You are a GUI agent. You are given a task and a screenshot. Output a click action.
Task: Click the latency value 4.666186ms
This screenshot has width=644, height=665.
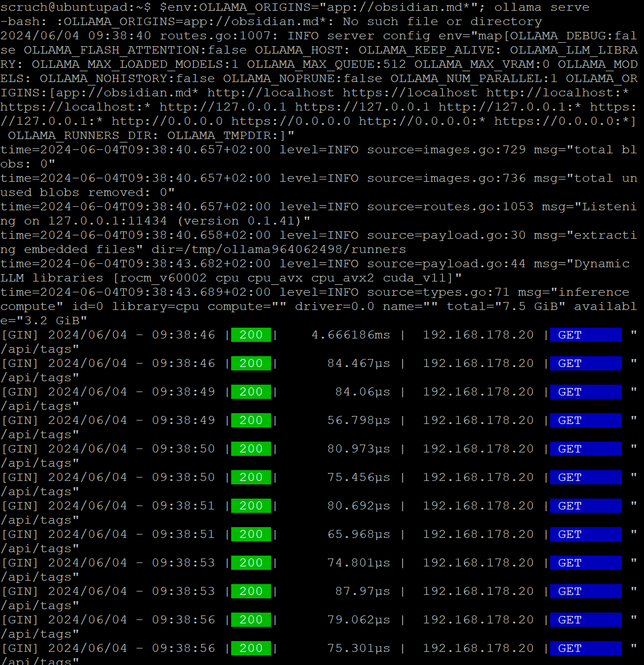351,335
